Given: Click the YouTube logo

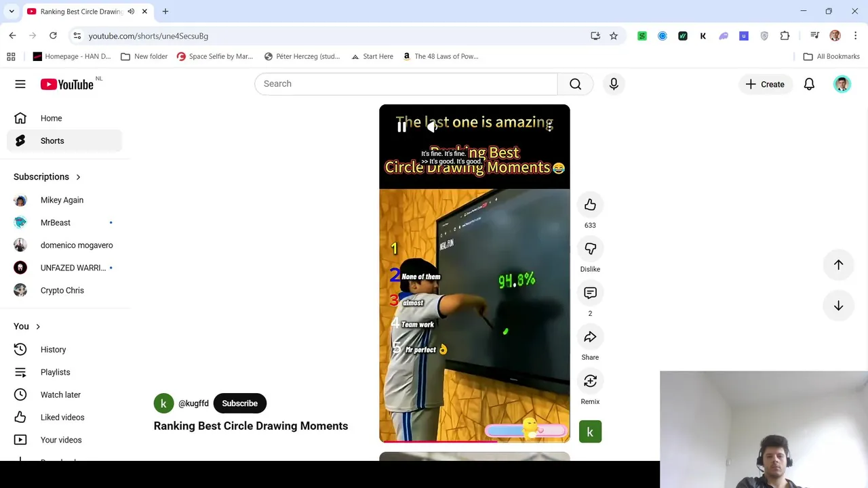Looking at the screenshot, I should (66, 84).
